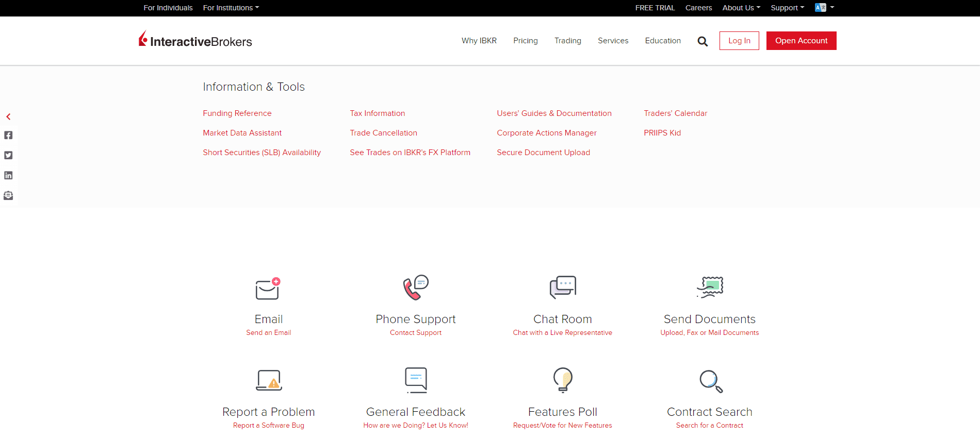This screenshot has width=980, height=438.
Task: Click the Features Poll heading
Action: coord(563,412)
